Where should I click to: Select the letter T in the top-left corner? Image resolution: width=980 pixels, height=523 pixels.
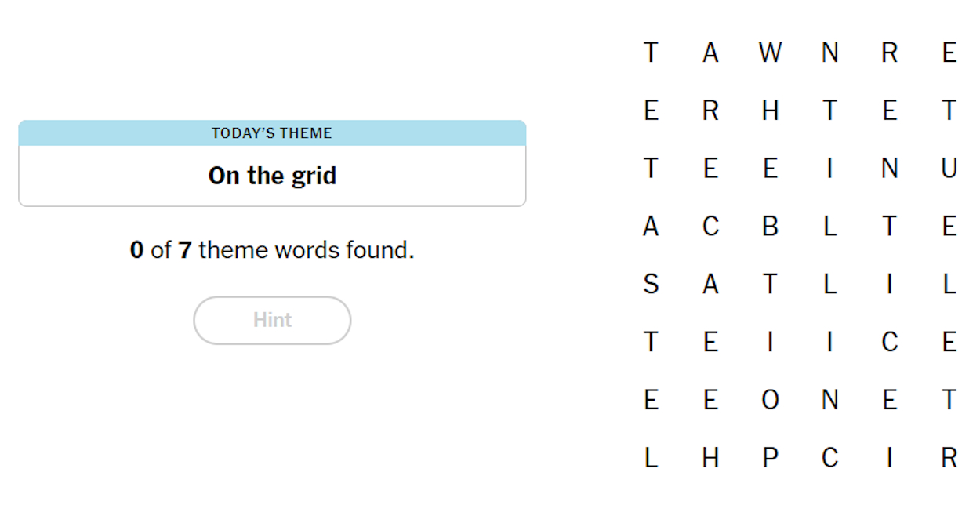click(651, 53)
